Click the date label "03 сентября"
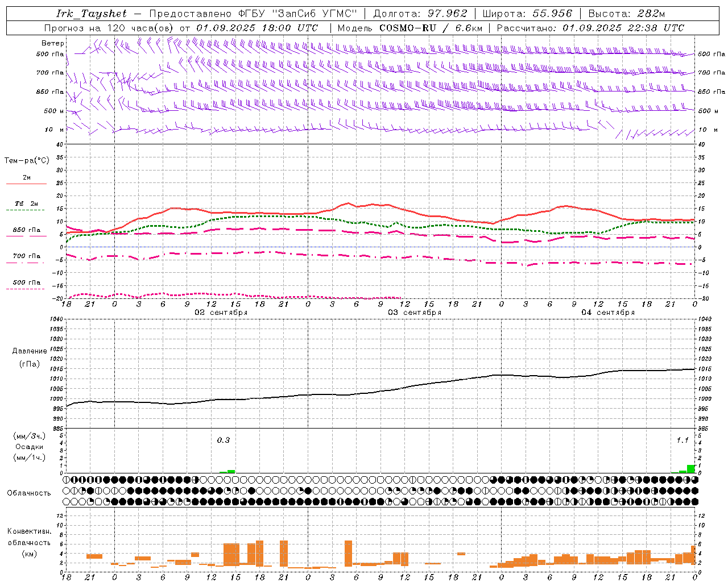The height and width of the screenshot is (582, 728). click(x=415, y=313)
